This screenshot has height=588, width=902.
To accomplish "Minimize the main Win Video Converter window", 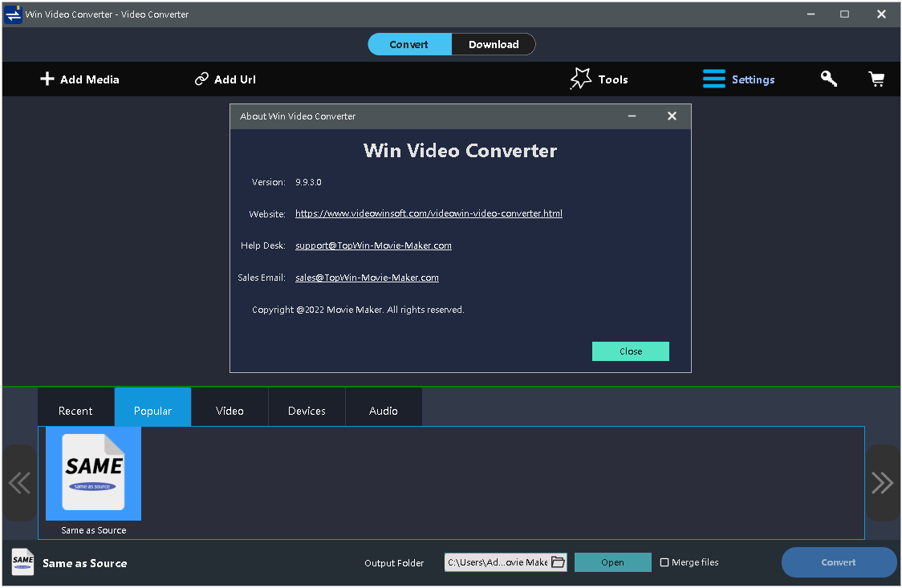I will 811,14.
